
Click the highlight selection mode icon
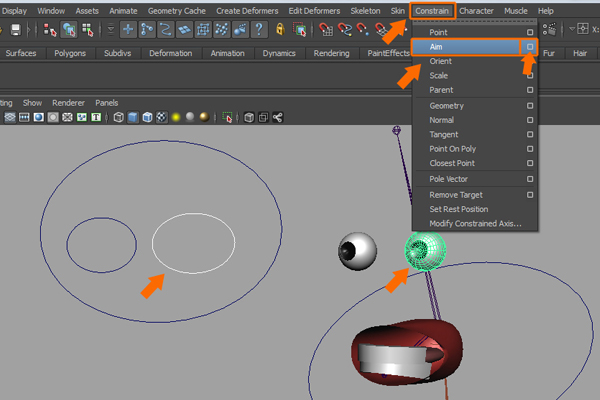pyautogui.click(x=299, y=29)
